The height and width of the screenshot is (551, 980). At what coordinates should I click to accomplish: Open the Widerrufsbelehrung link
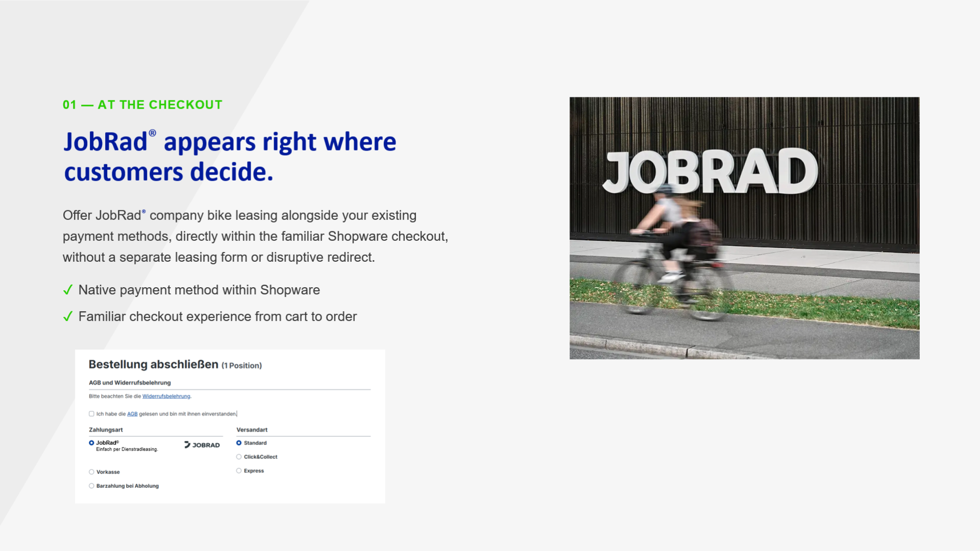166,396
